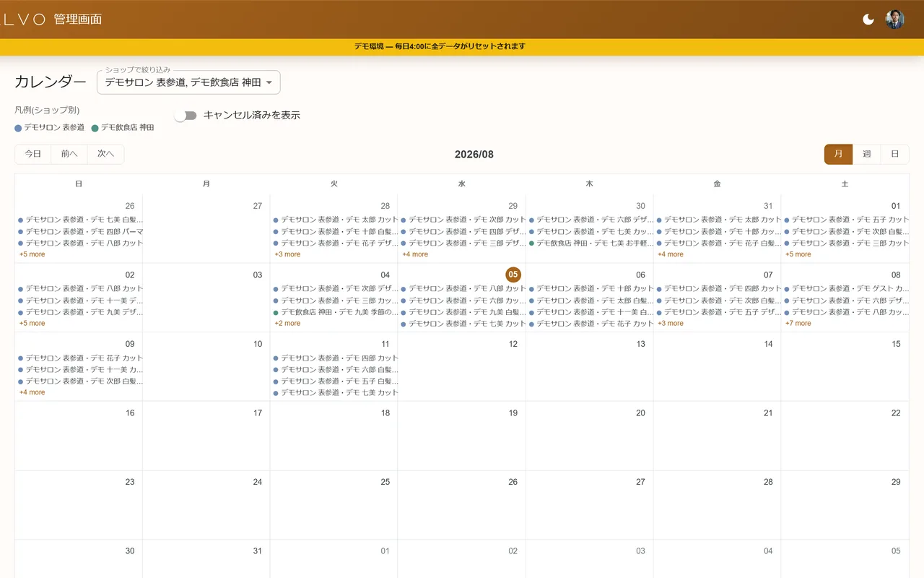Open the user avatar menu
924x578 pixels.
coord(895,20)
